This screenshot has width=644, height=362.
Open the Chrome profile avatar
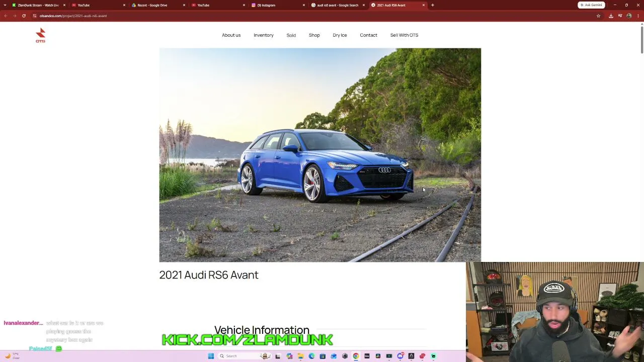coord(629,16)
